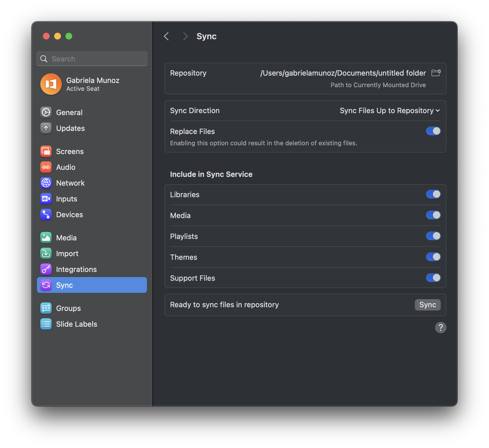This screenshot has height=448, width=489.
Task: Switch off Support Files toggle
Action: coord(433,278)
